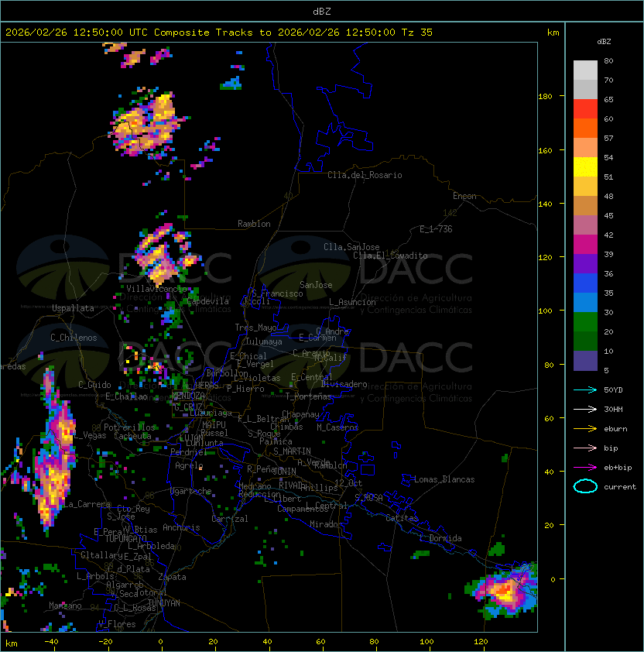Click the 'Divisadero' map label
Viewport: 644px width, 652px height.
(x=344, y=384)
